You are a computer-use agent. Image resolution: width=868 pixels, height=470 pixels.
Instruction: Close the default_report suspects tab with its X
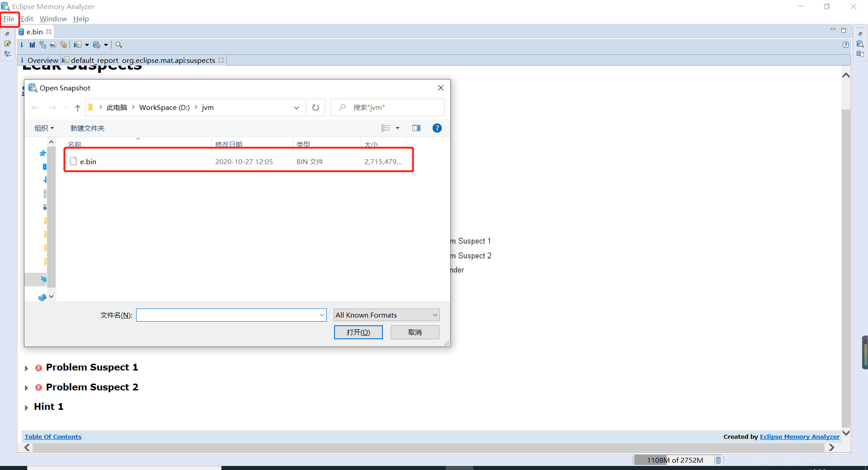tap(221, 60)
